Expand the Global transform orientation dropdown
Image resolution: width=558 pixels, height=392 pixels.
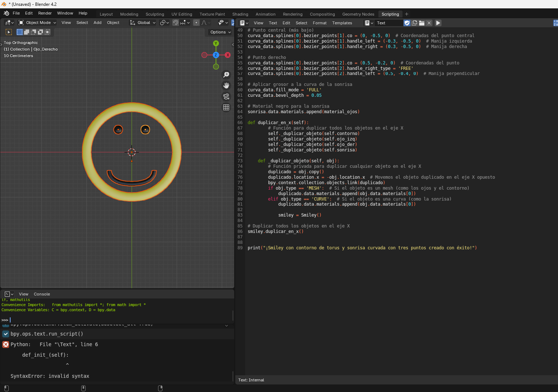pos(143,23)
